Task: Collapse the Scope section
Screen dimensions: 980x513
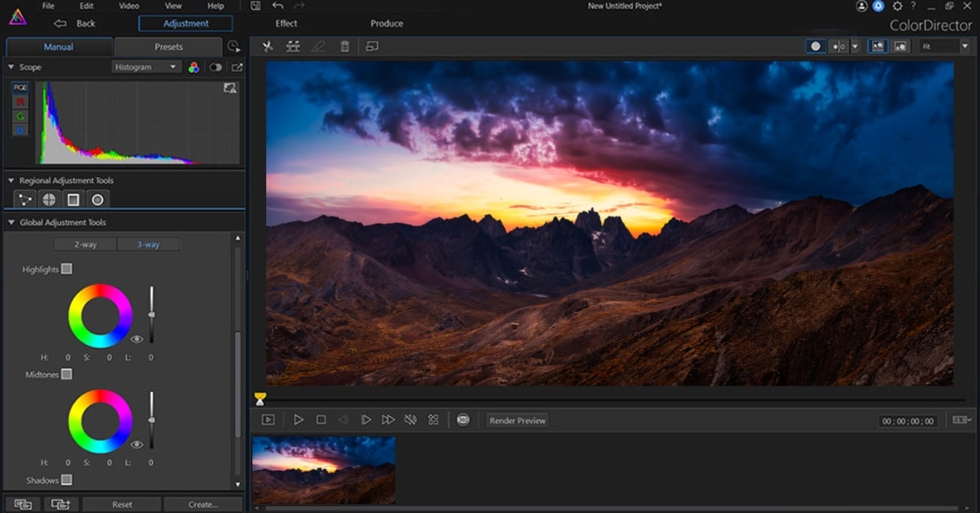Action: click(x=11, y=67)
